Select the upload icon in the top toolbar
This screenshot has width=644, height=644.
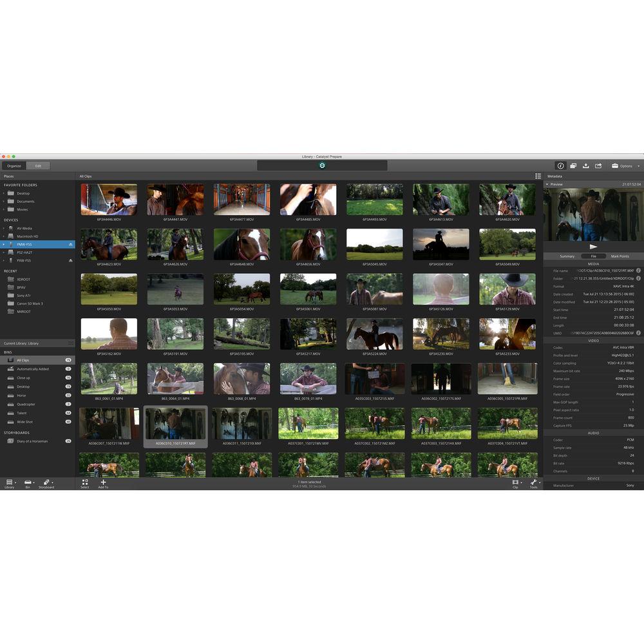(586, 166)
